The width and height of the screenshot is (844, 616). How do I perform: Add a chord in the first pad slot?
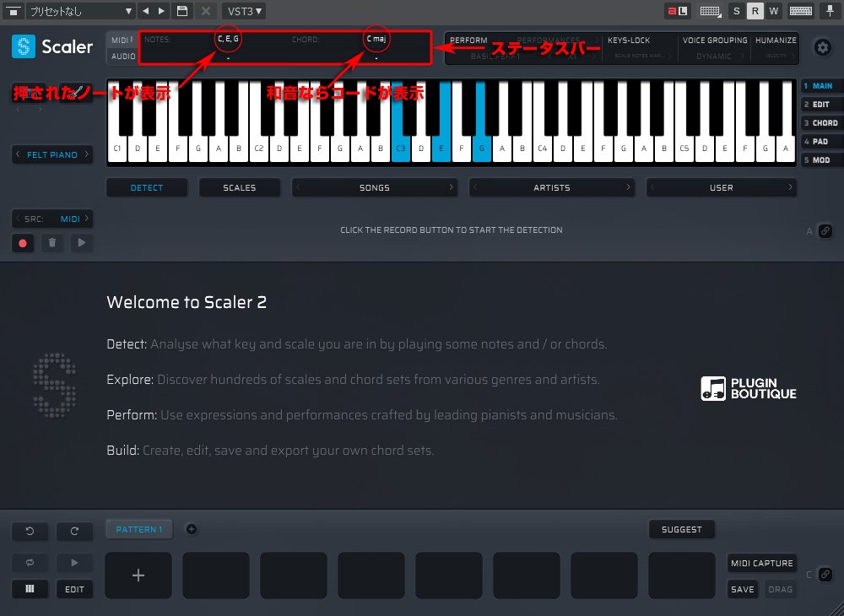(x=138, y=575)
